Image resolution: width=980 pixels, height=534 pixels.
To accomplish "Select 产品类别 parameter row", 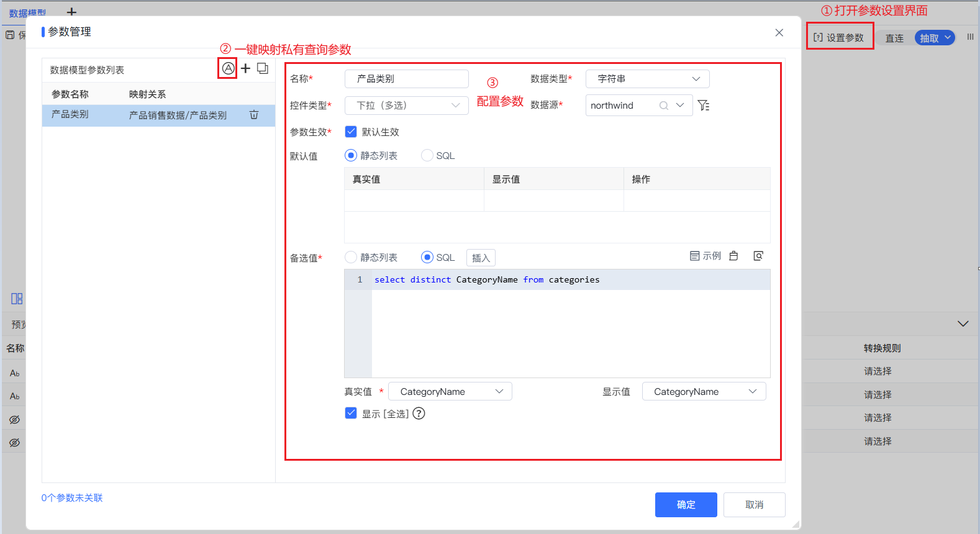I will click(158, 115).
